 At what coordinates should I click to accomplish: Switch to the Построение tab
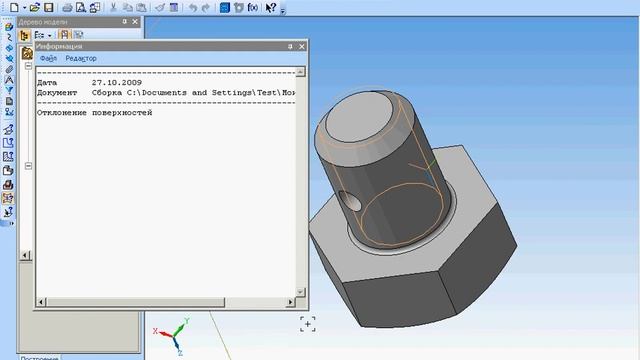(x=40, y=358)
